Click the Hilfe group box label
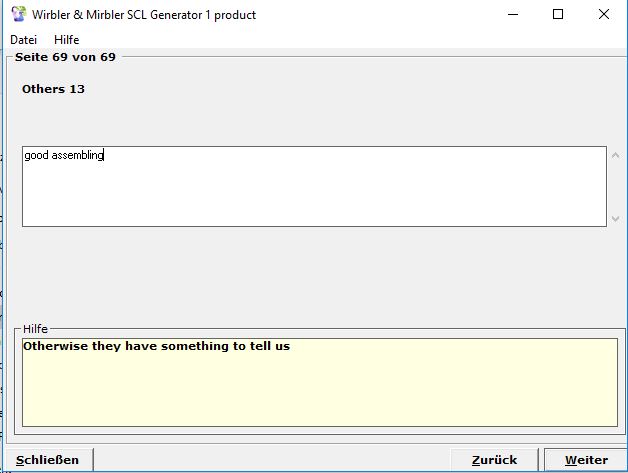 (x=35, y=329)
